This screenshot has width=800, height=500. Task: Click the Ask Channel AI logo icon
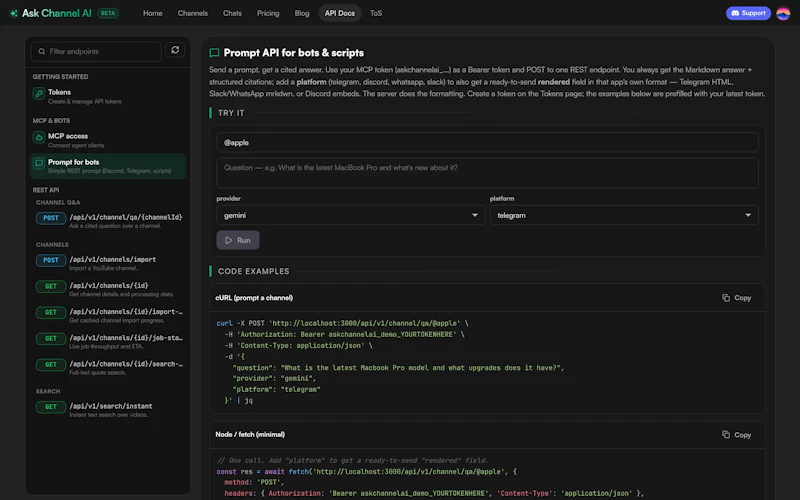point(14,13)
